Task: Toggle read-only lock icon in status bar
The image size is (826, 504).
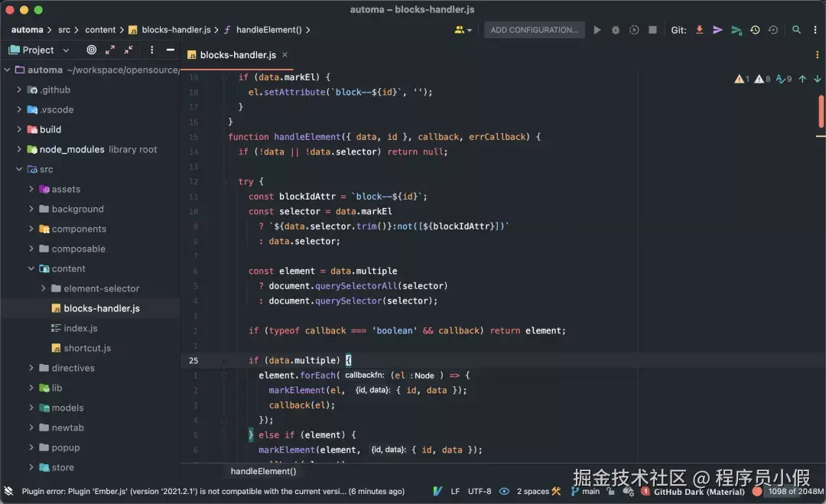Action: pyautogui.click(x=610, y=491)
